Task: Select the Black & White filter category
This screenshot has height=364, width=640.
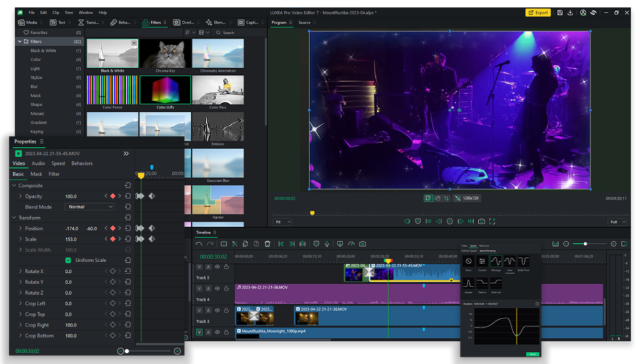Action: [43, 51]
